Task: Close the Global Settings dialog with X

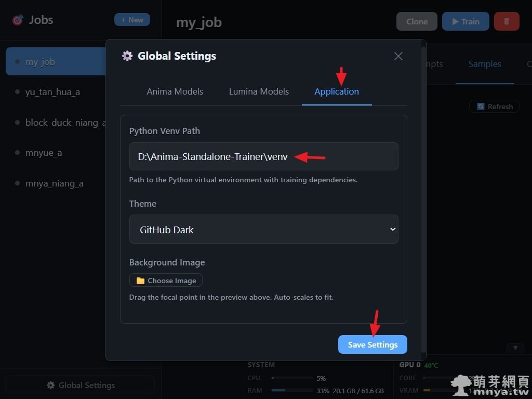Action: point(398,56)
